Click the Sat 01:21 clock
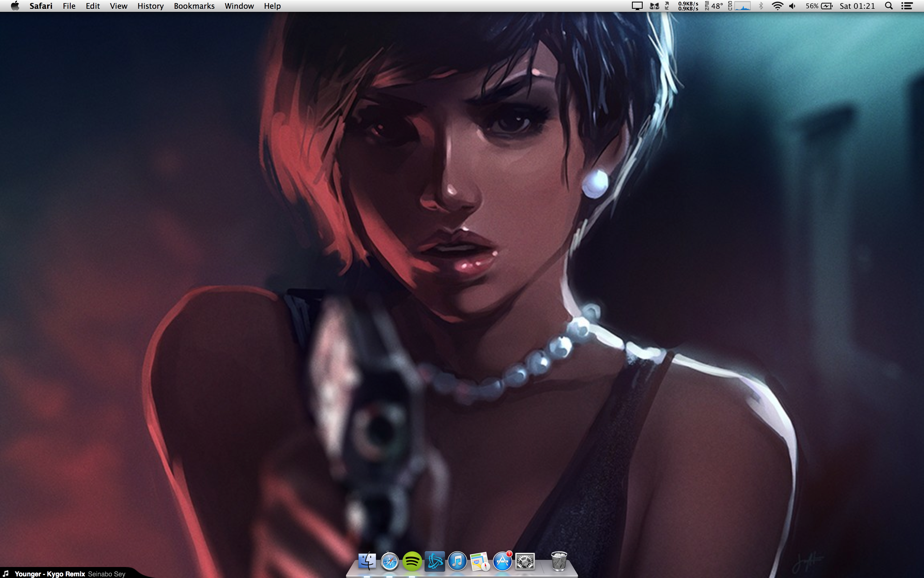This screenshot has width=924, height=578. (857, 6)
